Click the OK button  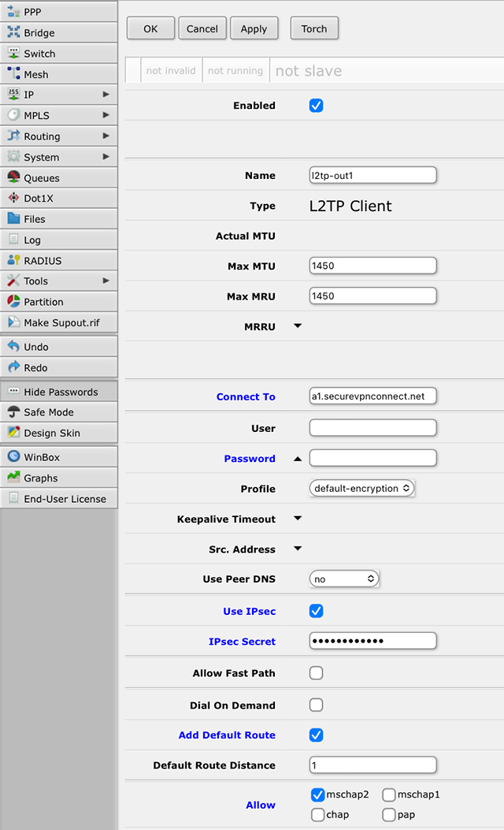[x=150, y=28]
